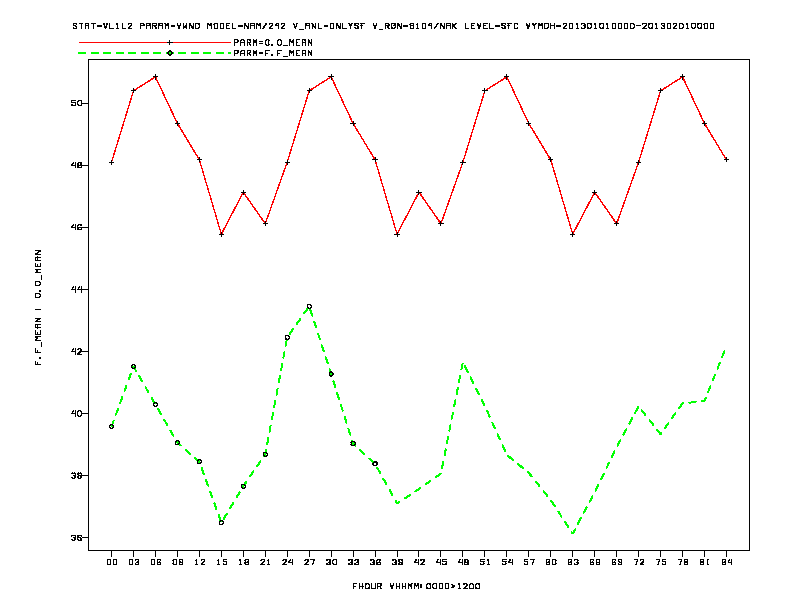The width and height of the screenshot is (792, 612).
Task: Click the y-axis label F.F_MEAN | O.O_MEAN
Action: pos(38,307)
